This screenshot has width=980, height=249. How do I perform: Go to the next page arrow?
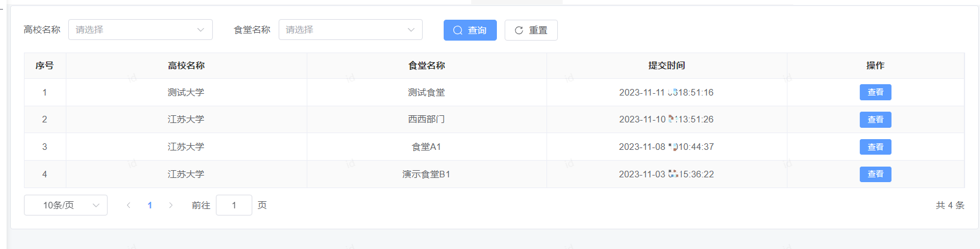(x=171, y=205)
